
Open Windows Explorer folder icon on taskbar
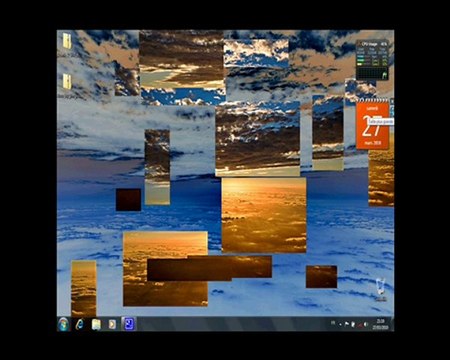[x=96, y=324]
